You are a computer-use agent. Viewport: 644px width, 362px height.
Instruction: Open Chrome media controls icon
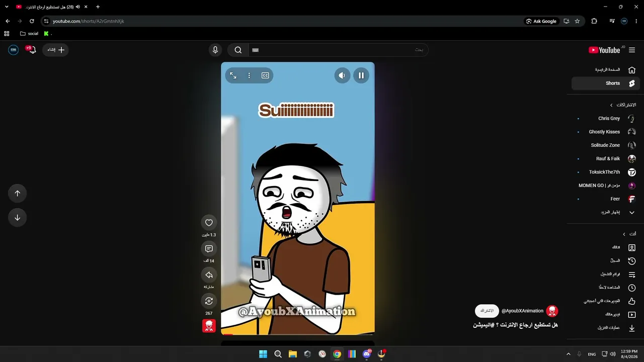click(x=612, y=21)
